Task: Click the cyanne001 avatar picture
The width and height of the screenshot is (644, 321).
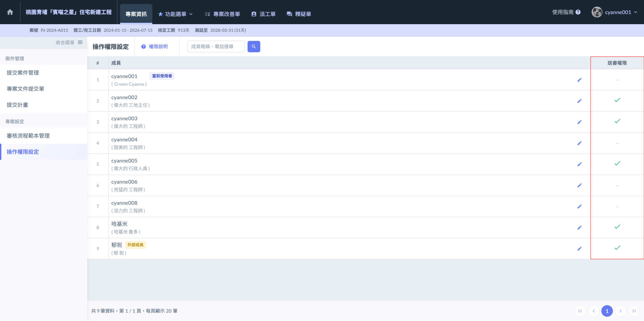Action: (x=597, y=12)
